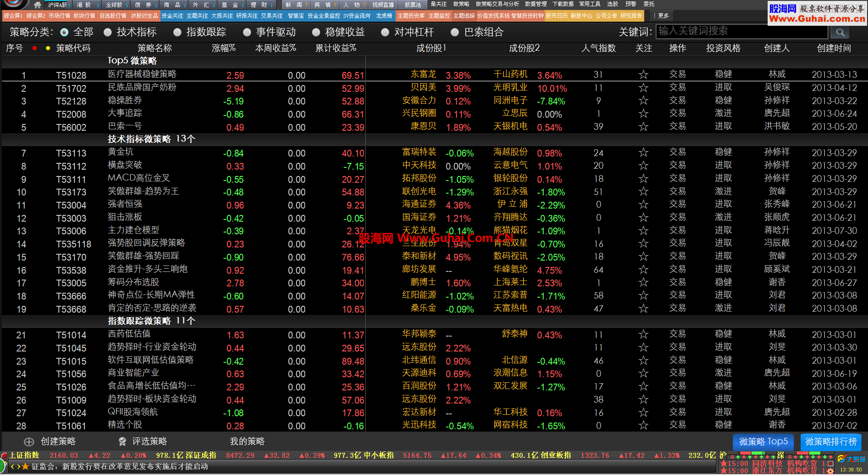Open the 常用工具 menu

coord(590,4)
